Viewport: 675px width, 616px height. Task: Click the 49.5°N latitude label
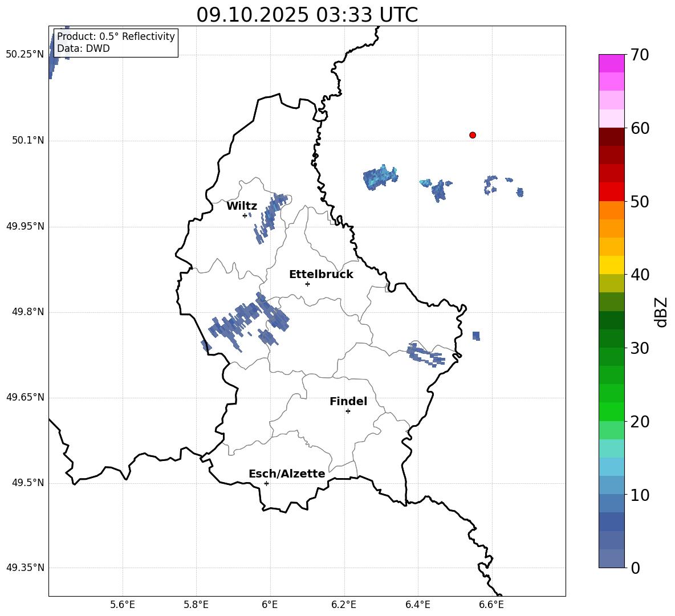click(28, 483)
